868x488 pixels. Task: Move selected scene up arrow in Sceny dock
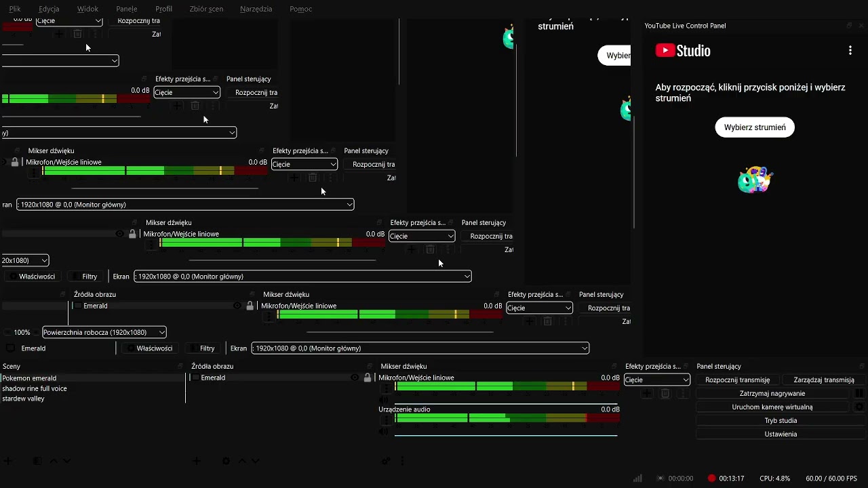54,461
